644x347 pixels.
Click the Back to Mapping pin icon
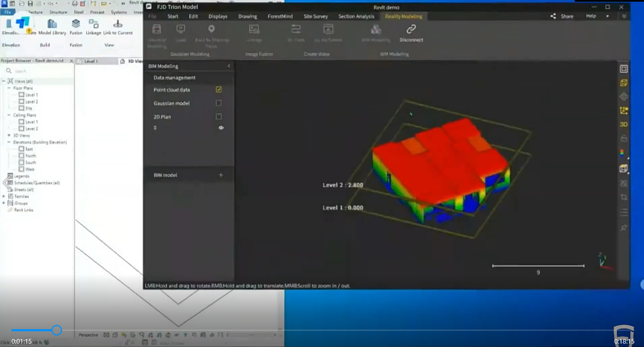click(211, 29)
